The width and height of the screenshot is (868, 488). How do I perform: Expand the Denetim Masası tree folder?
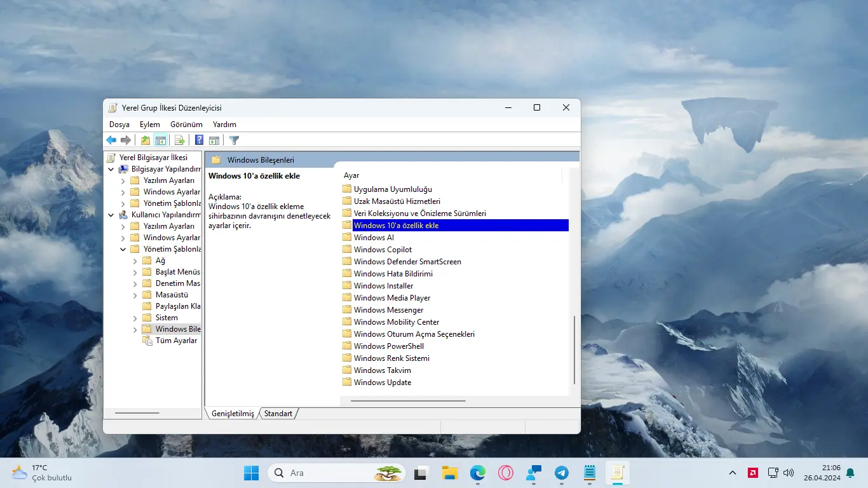coord(135,283)
